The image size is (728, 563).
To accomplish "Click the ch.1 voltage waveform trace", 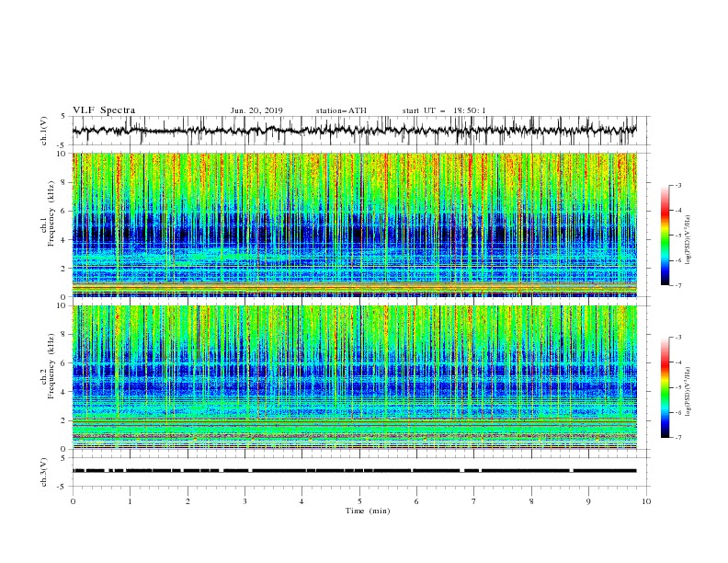I will pyautogui.click(x=354, y=131).
